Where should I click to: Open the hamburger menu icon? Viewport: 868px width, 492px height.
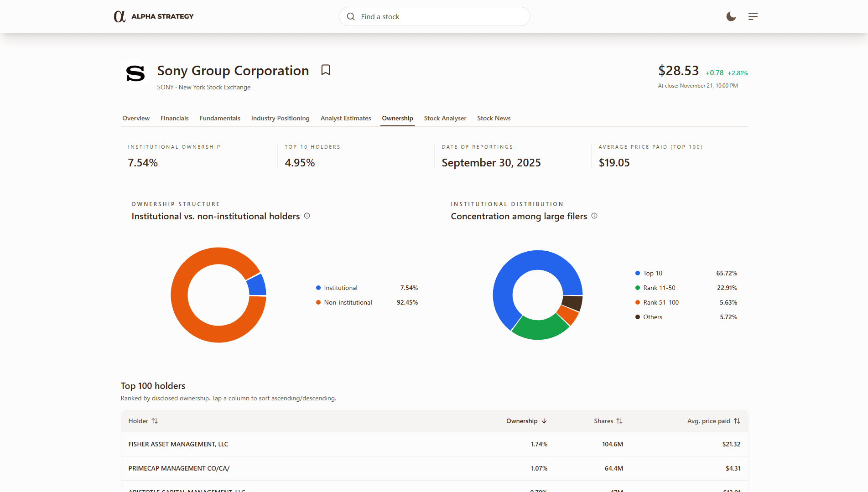pos(753,16)
